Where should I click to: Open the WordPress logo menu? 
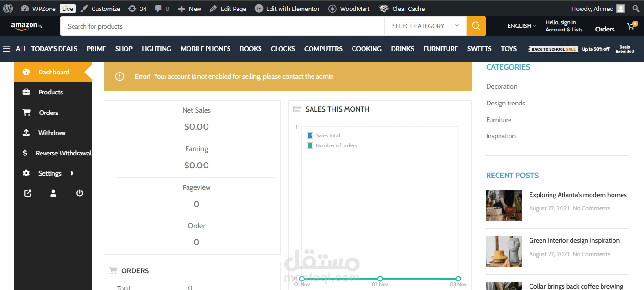point(8,9)
